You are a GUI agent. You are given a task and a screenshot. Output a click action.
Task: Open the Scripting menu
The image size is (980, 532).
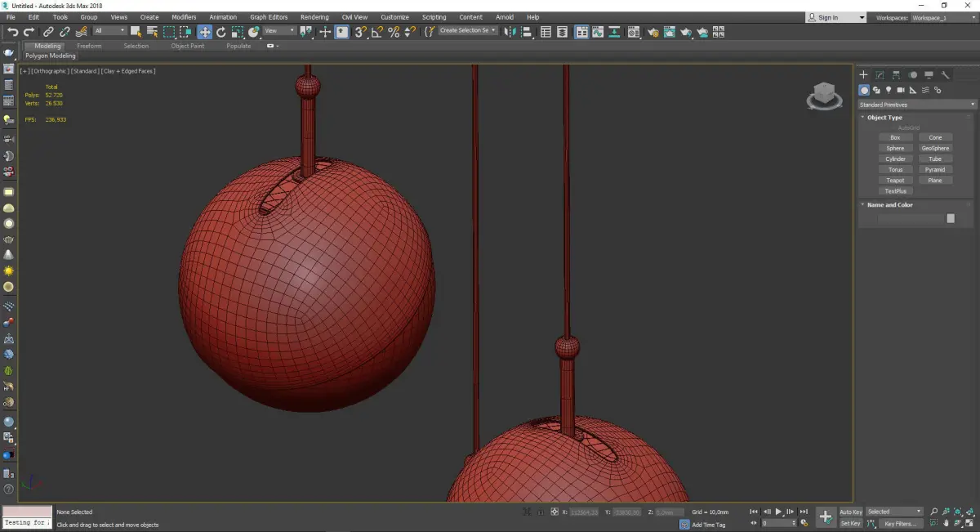click(434, 17)
